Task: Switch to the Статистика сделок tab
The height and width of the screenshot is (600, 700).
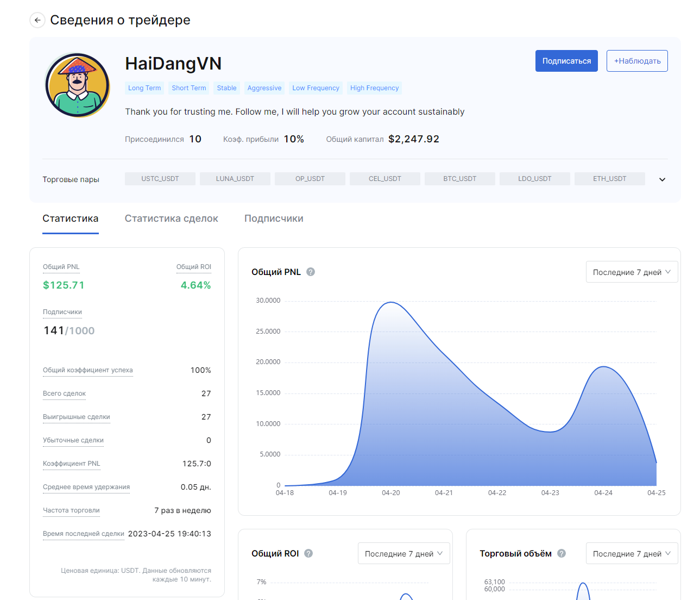Action: (x=172, y=218)
